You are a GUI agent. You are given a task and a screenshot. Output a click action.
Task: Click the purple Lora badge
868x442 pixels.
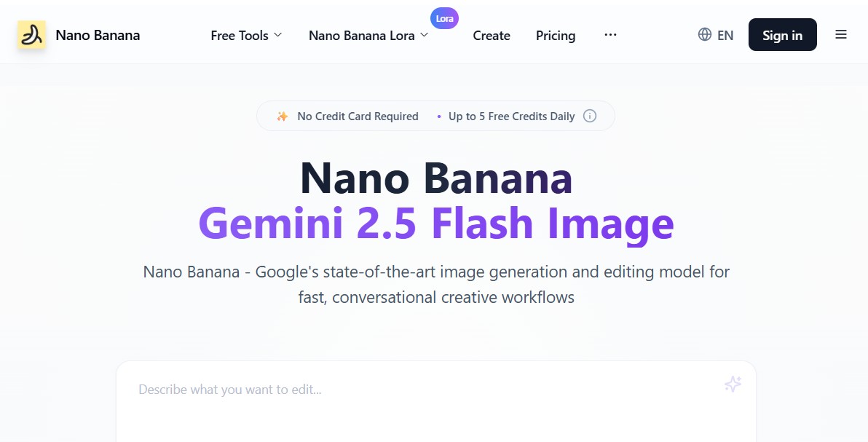[444, 18]
